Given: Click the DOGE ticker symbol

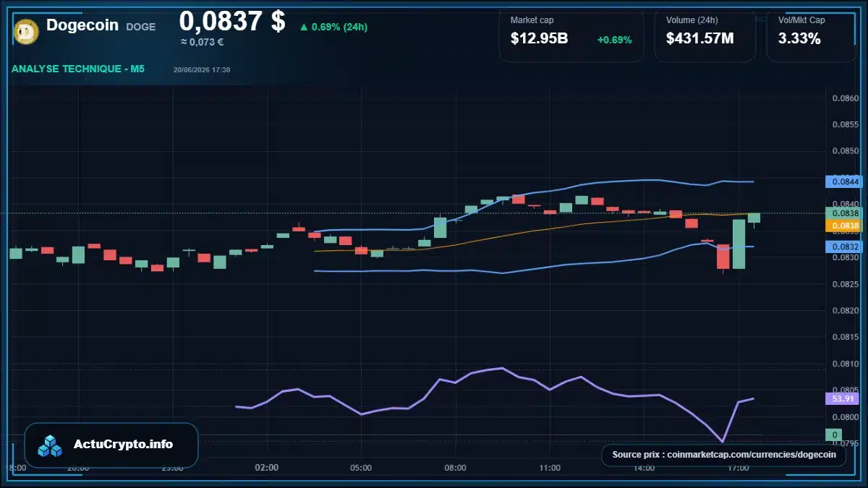Looking at the screenshot, I should pyautogui.click(x=140, y=27).
